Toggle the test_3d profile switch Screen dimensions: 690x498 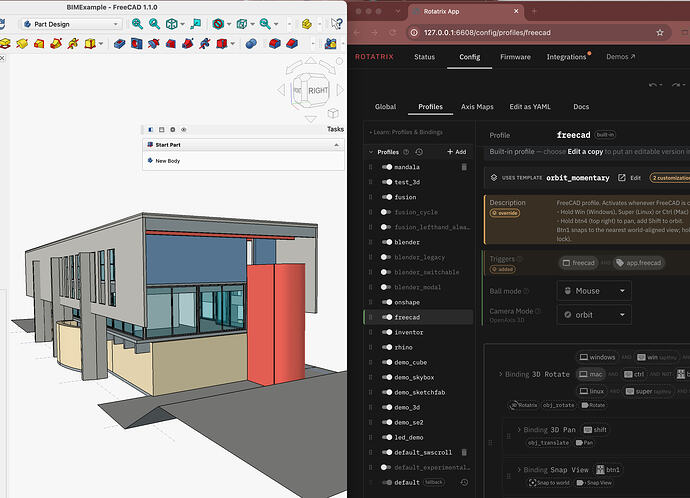(x=387, y=182)
